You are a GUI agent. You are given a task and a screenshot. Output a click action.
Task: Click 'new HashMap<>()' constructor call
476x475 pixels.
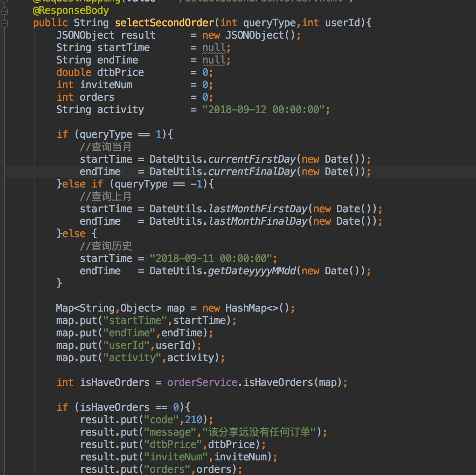coord(246,308)
